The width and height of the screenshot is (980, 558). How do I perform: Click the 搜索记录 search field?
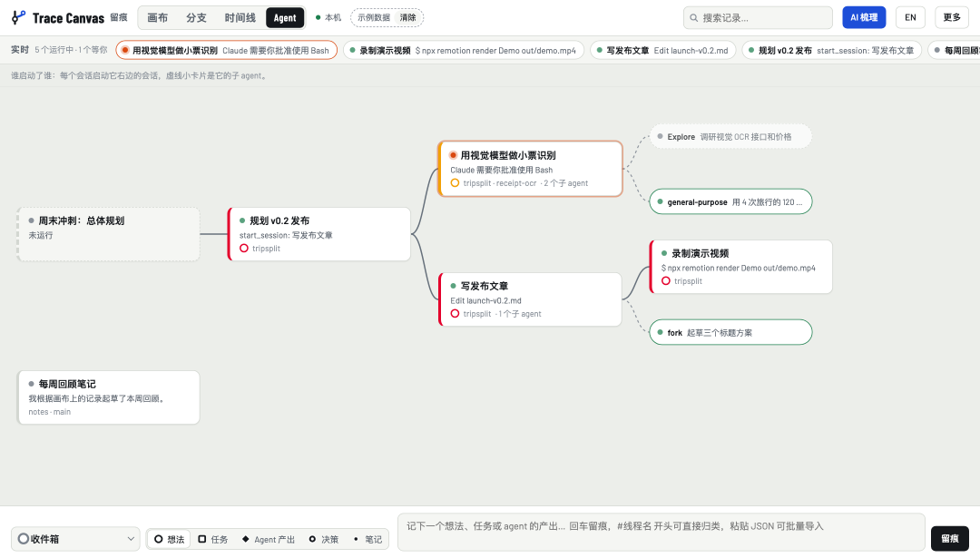pos(758,17)
